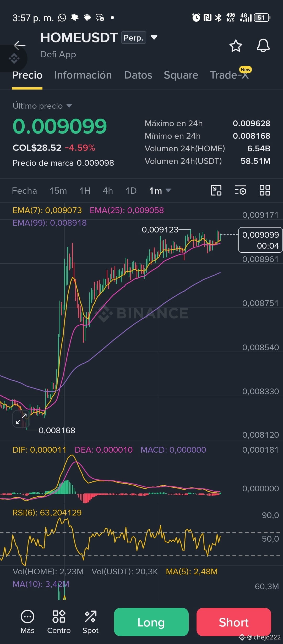Tap the 0,009123 high marker on chart
The image size is (283, 644).
click(160, 230)
